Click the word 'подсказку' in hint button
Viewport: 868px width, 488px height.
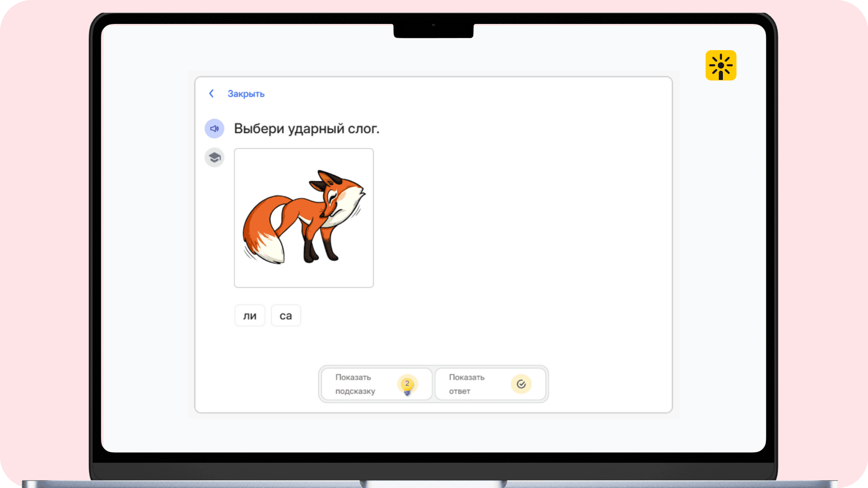pos(355,391)
